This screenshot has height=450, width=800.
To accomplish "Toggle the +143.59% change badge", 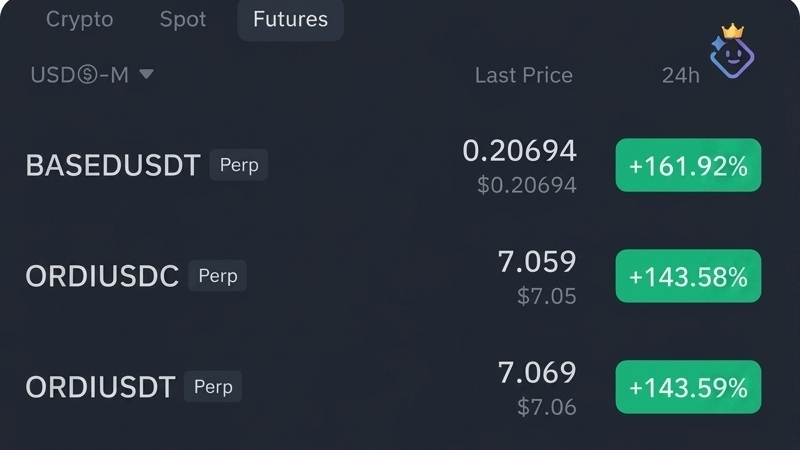I will [x=688, y=388].
